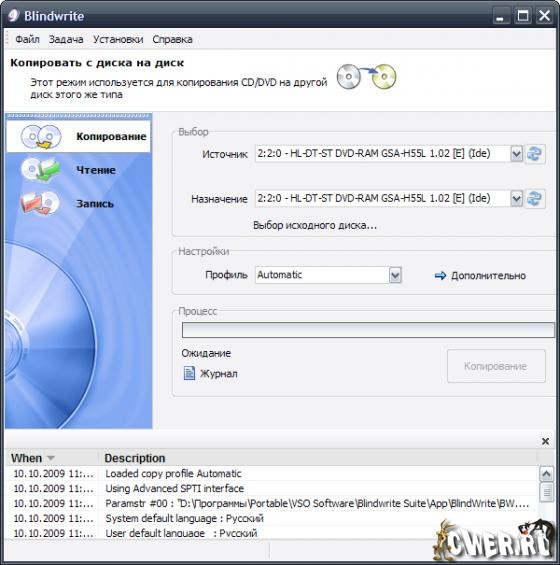Viewport: 560px width, 565px height.
Task: Close the log panel with the X
Action: [545, 441]
